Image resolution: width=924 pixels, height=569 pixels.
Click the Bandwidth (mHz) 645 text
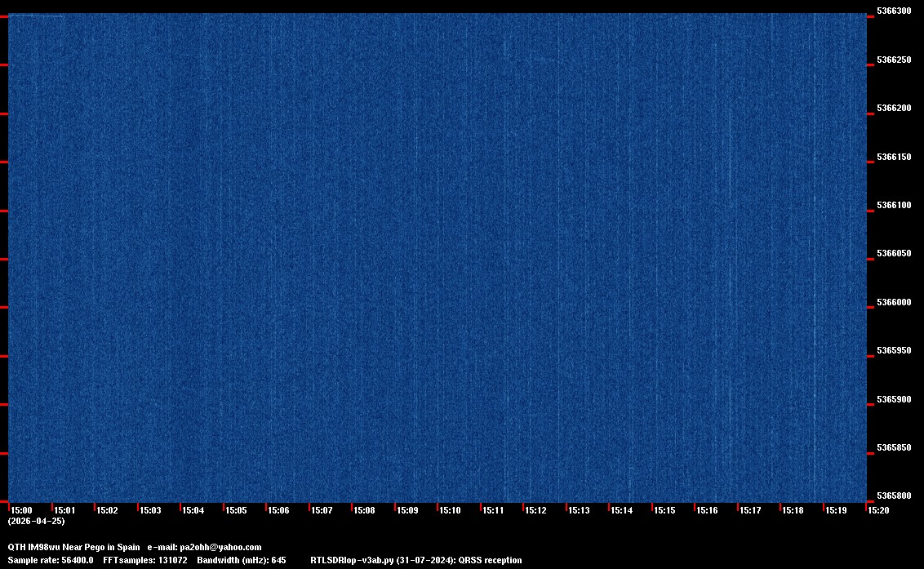click(x=241, y=561)
